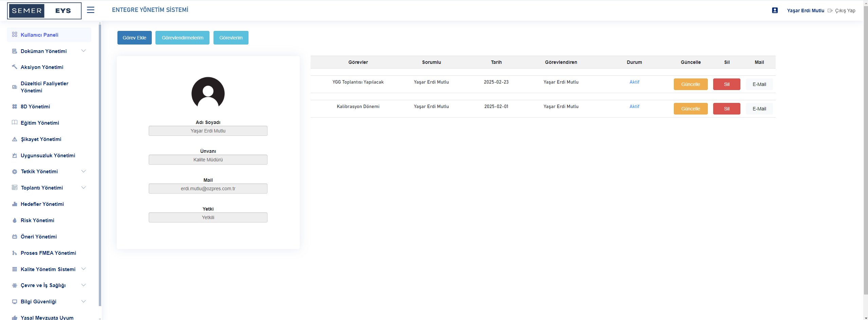This screenshot has width=868, height=320.
Task: Expand the Tetkik Yönetimi chevron
Action: point(84,172)
